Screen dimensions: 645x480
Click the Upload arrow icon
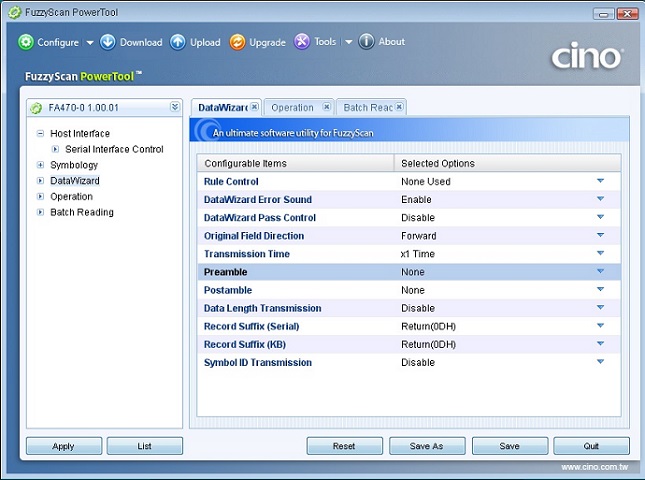pyautogui.click(x=178, y=42)
